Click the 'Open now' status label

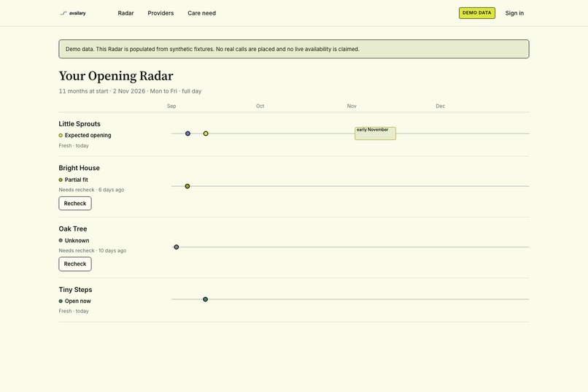click(77, 301)
